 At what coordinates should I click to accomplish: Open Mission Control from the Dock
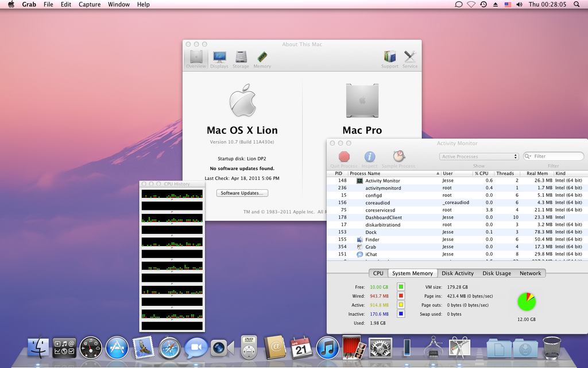(x=64, y=347)
